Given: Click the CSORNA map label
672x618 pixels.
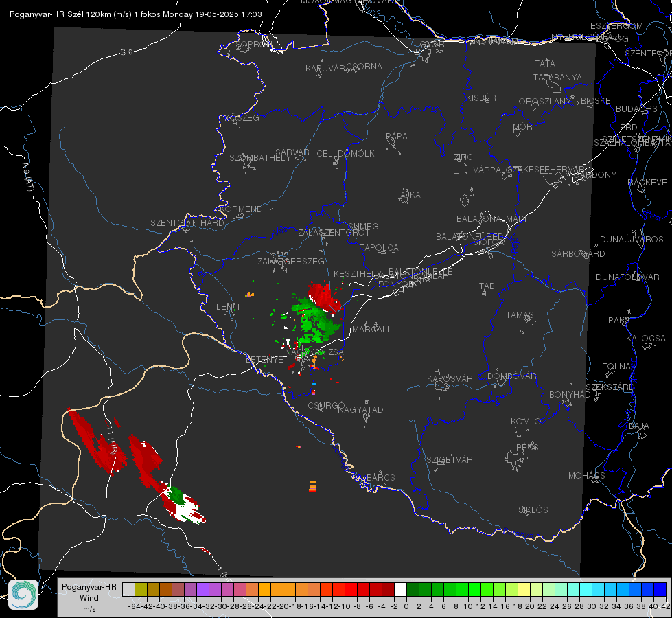Looking at the screenshot, I should pos(364,67).
